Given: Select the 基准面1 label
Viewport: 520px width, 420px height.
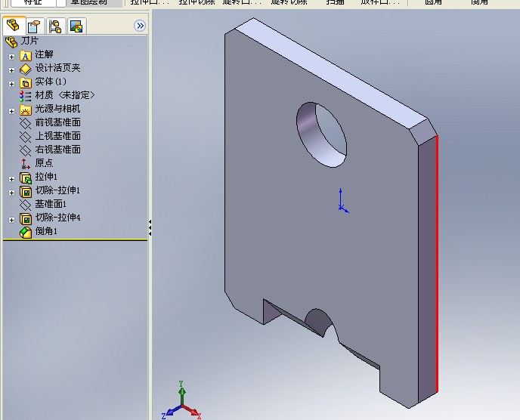Looking at the screenshot, I should point(51,204).
